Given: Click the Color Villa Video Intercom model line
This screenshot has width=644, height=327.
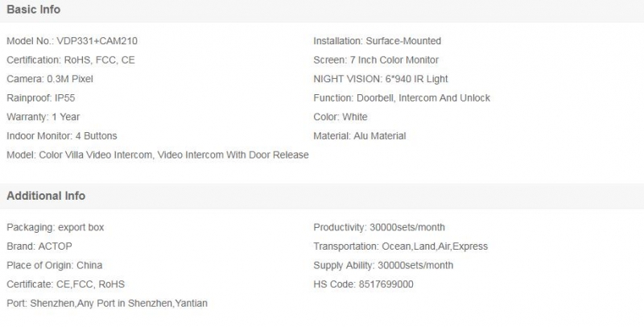Looking at the screenshot, I should [158, 155].
